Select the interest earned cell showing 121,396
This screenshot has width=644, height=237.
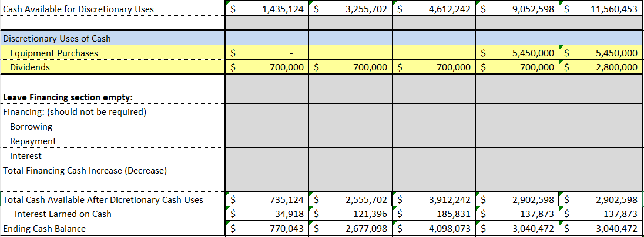tap(350, 214)
